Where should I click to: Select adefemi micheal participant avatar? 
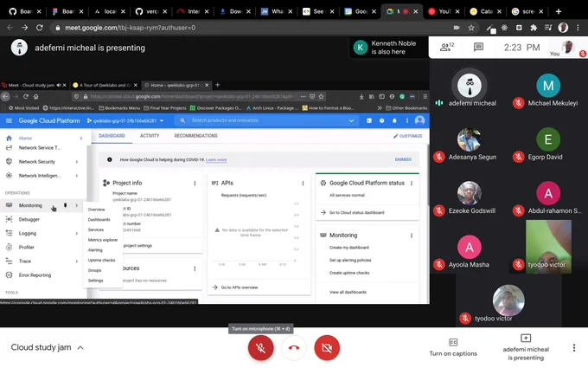[x=470, y=85]
